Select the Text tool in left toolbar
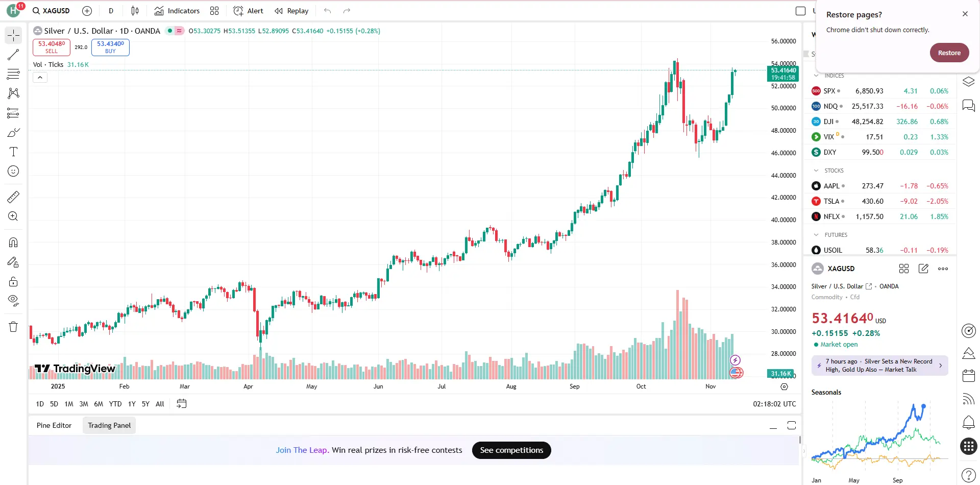This screenshot has width=980, height=485. [x=13, y=152]
